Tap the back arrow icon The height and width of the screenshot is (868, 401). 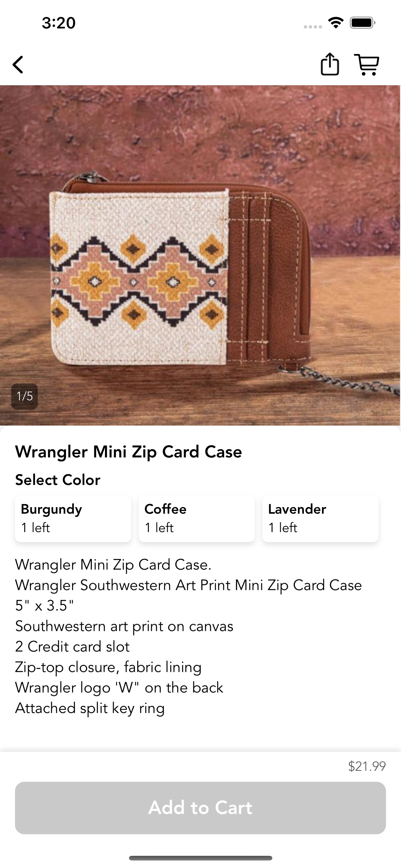click(18, 64)
